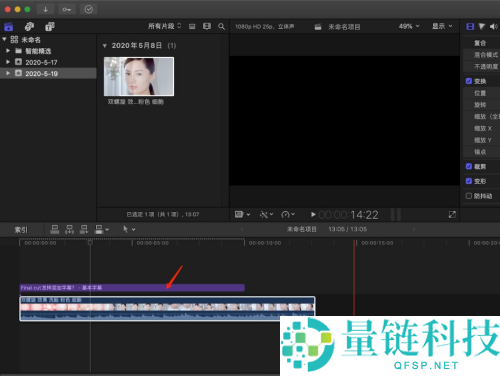Connect clip to primary storyline button
This screenshot has height=376, width=500.
tap(55, 229)
